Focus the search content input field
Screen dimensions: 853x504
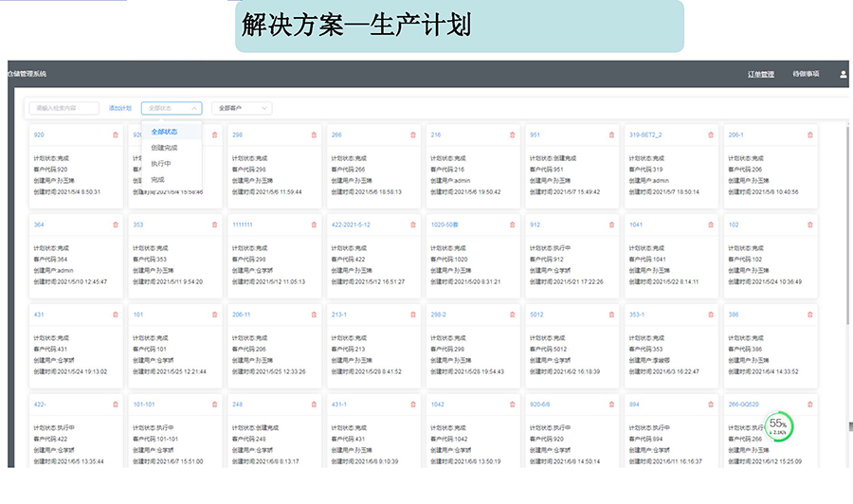pos(64,108)
